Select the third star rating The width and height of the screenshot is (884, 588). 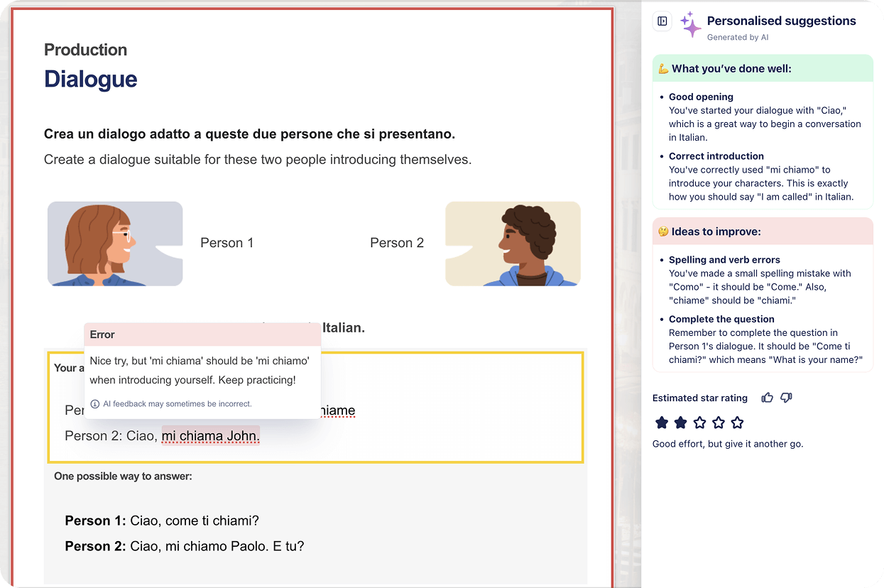pyautogui.click(x=699, y=423)
